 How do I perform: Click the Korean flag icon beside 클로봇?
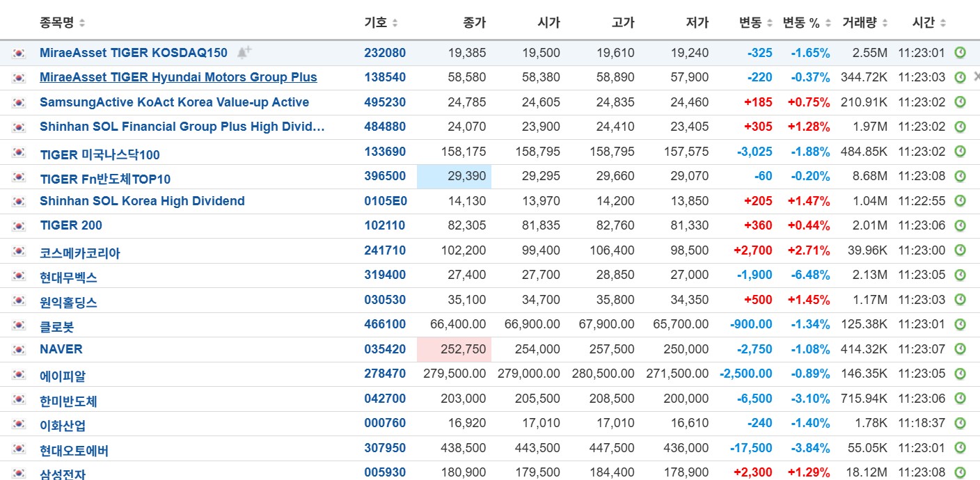pyautogui.click(x=19, y=325)
